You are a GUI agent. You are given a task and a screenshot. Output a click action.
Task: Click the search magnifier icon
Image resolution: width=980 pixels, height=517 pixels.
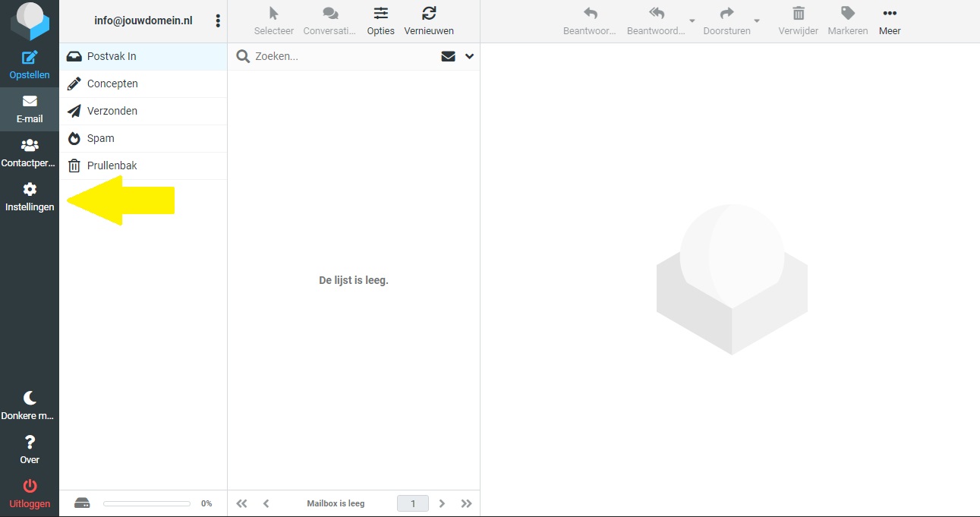[x=243, y=56]
